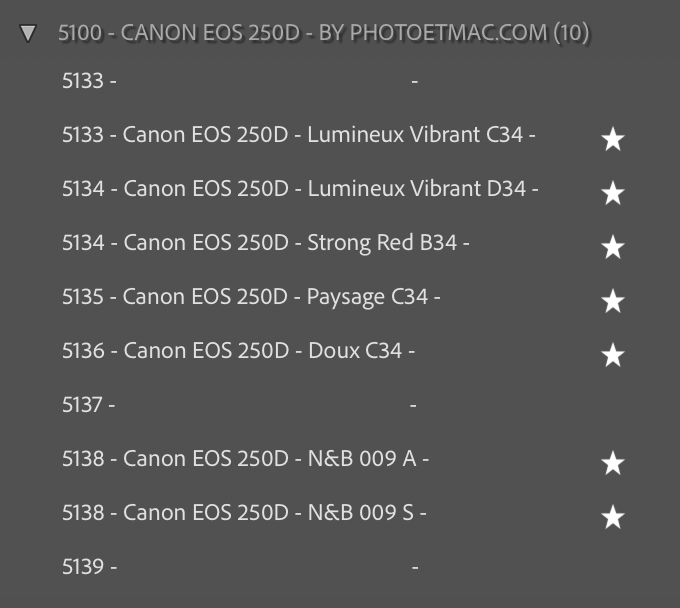Select the N&B 009 A preset
Image resolution: width=680 pixels, height=608 pixels.
(245, 459)
